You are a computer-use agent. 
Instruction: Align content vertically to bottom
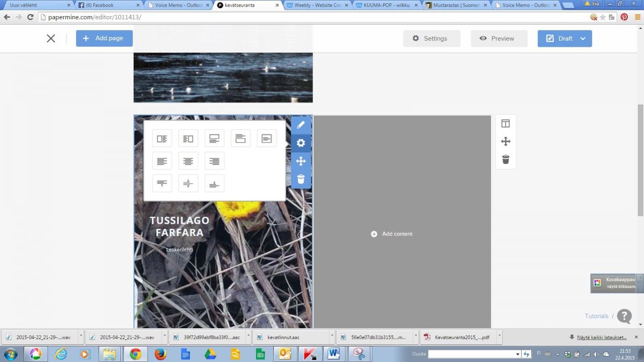click(x=214, y=183)
